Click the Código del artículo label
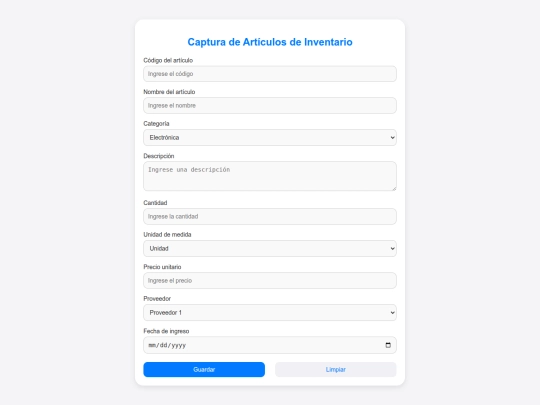The height and width of the screenshot is (405, 540). pyautogui.click(x=168, y=60)
